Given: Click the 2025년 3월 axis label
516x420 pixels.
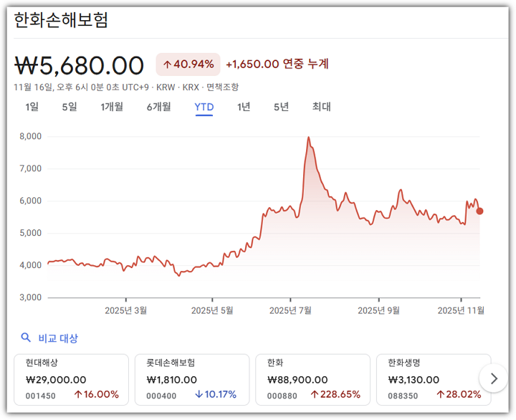Looking at the screenshot, I should point(125,310).
